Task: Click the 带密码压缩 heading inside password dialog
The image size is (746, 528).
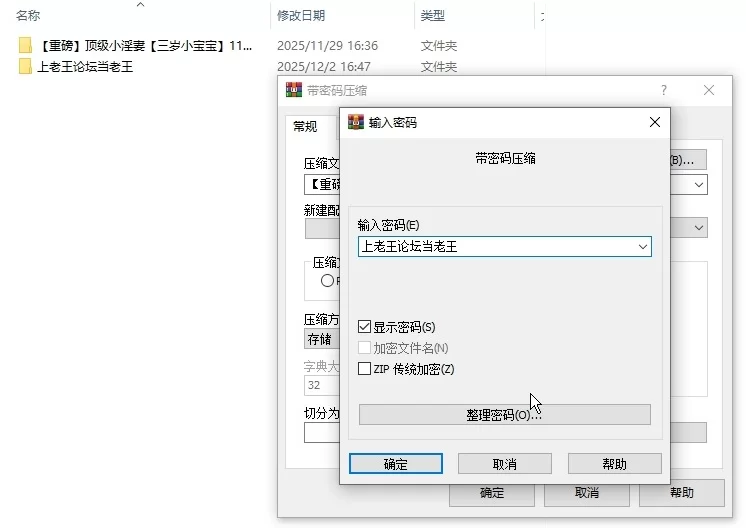Action: [x=505, y=158]
